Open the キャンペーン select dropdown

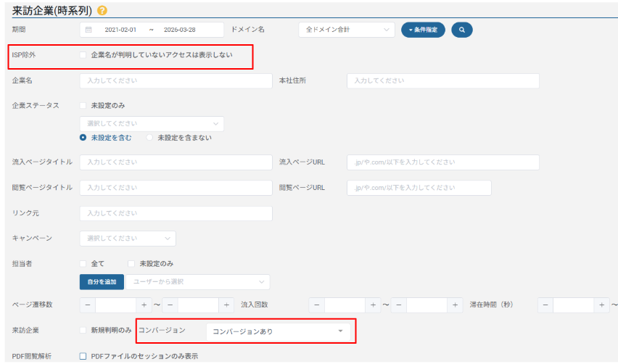coord(128,238)
